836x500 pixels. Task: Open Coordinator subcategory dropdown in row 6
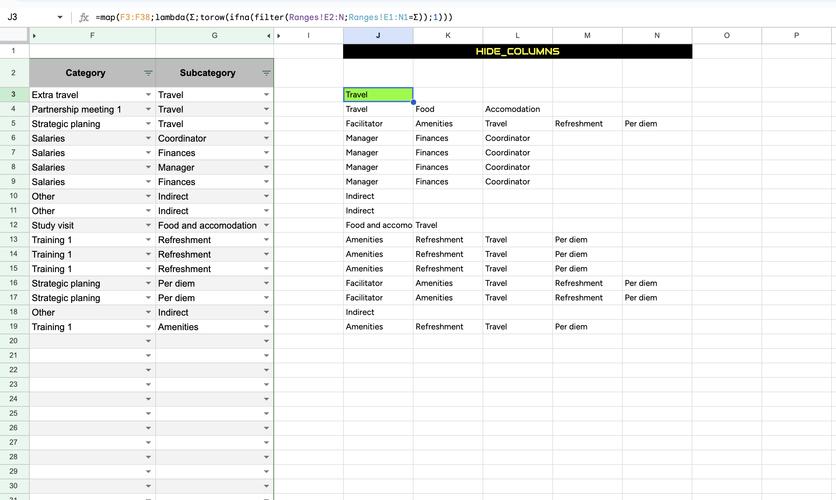[x=266, y=139]
